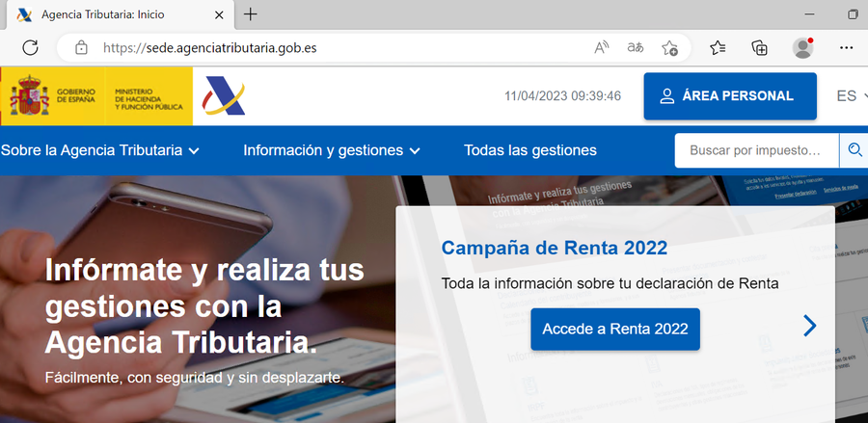Click the ÁREA PERSONAL button
This screenshot has width=868, height=423.
tap(729, 96)
